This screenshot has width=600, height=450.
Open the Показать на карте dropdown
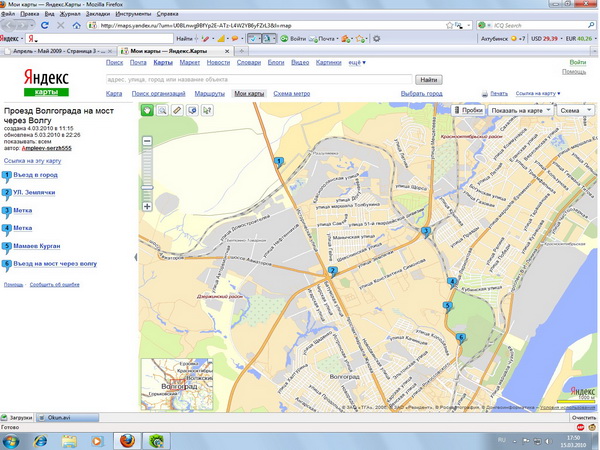(x=521, y=110)
